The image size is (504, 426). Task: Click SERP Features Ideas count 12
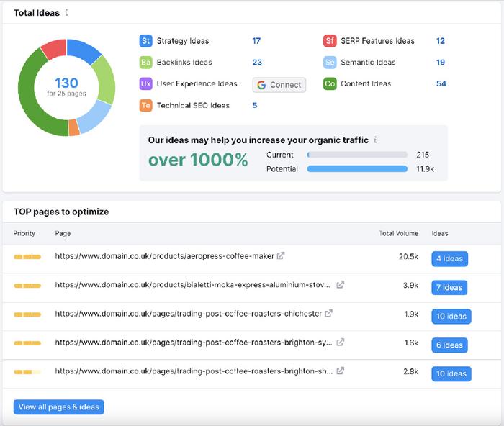click(441, 41)
